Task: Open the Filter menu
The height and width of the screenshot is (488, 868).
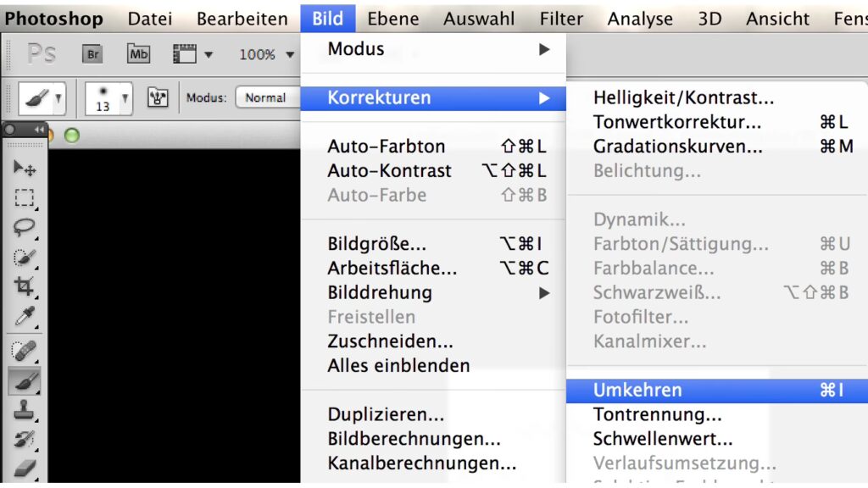Action: click(x=561, y=18)
